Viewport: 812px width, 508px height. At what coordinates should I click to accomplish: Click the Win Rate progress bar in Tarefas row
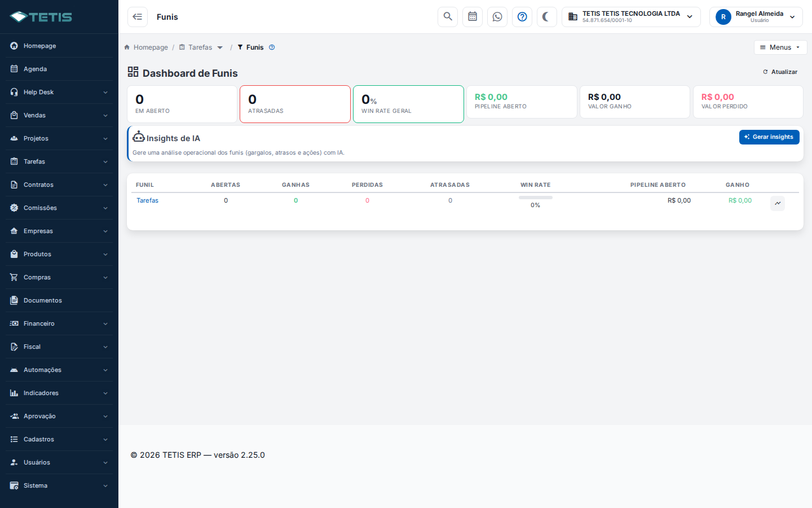click(x=536, y=198)
